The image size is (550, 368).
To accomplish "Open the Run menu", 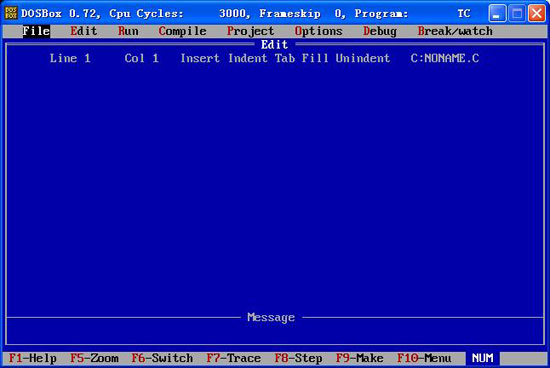I will point(128,31).
